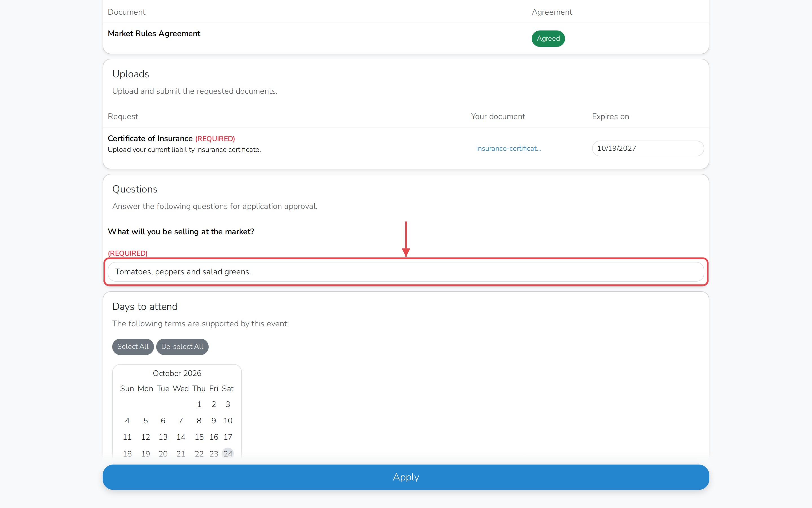Click the Select All days button
The image size is (812, 508).
(x=133, y=346)
